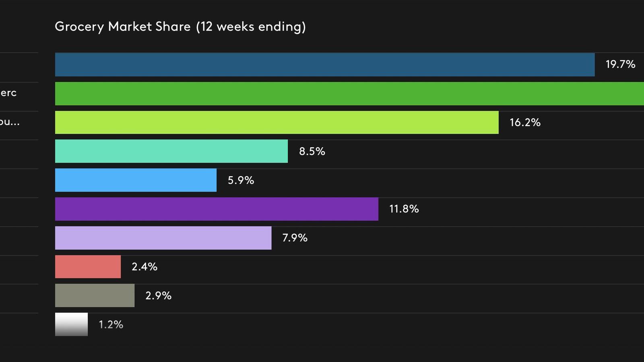
Task: Select the dark purple 11.8% bar
Action: pyautogui.click(x=217, y=209)
